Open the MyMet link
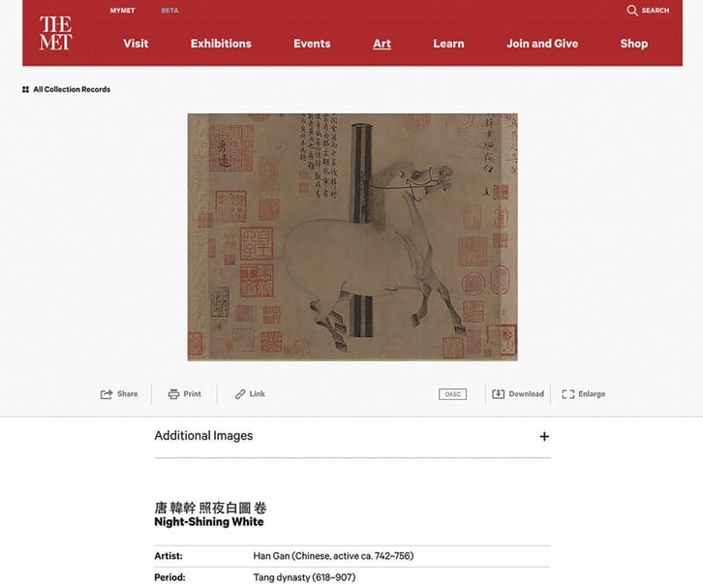 (x=122, y=11)
